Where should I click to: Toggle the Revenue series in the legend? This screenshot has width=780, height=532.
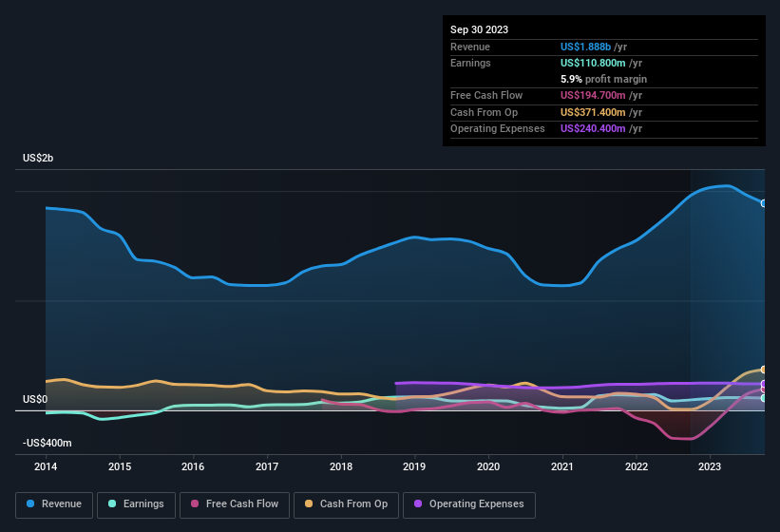pos(53,503)
